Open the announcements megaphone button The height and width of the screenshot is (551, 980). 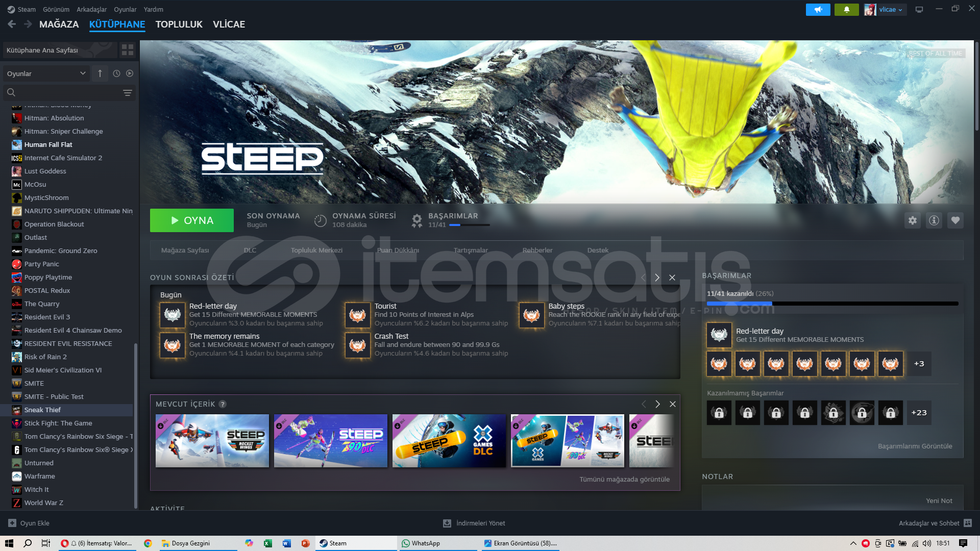point(818,10)
